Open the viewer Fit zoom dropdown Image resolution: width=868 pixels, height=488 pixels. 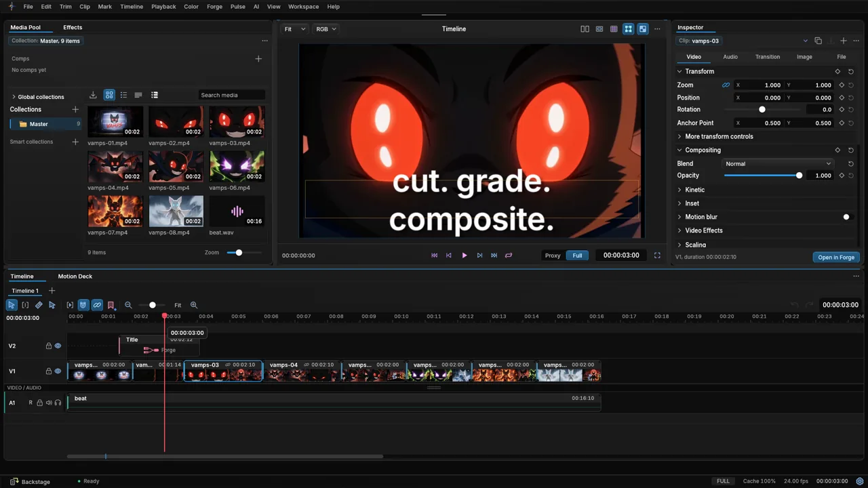(295, 29)
